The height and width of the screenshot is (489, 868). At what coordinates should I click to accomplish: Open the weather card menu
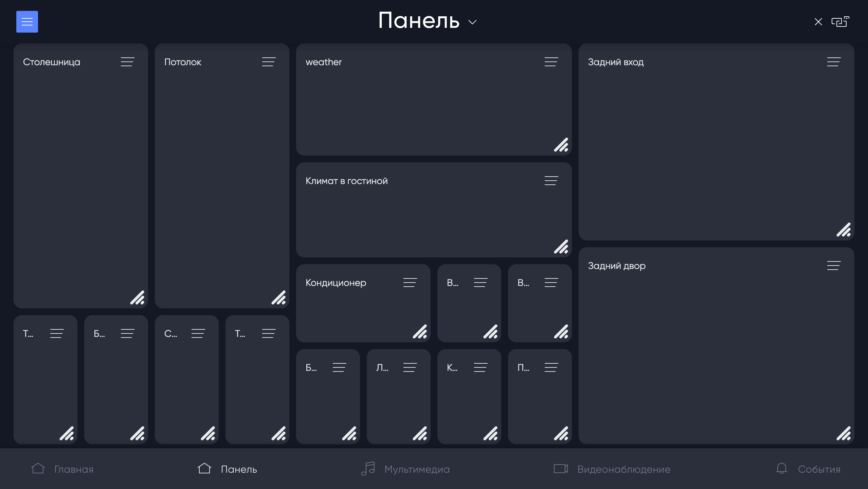(551, 62)
